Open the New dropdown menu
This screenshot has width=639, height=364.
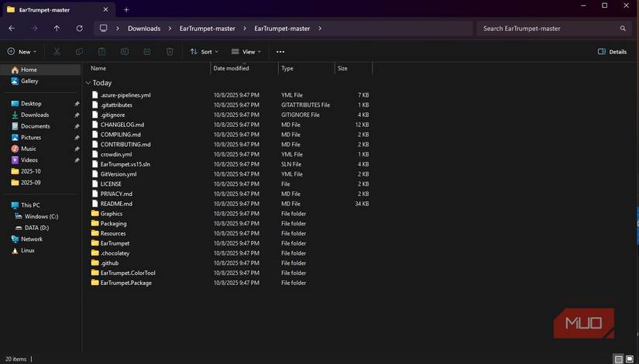click(x=22, y=51)
